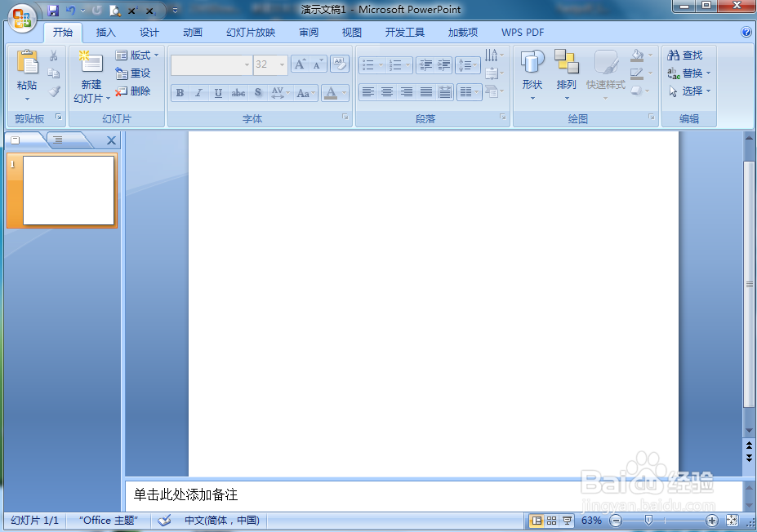Open the font color dropdown arrow

pos(345,92)
